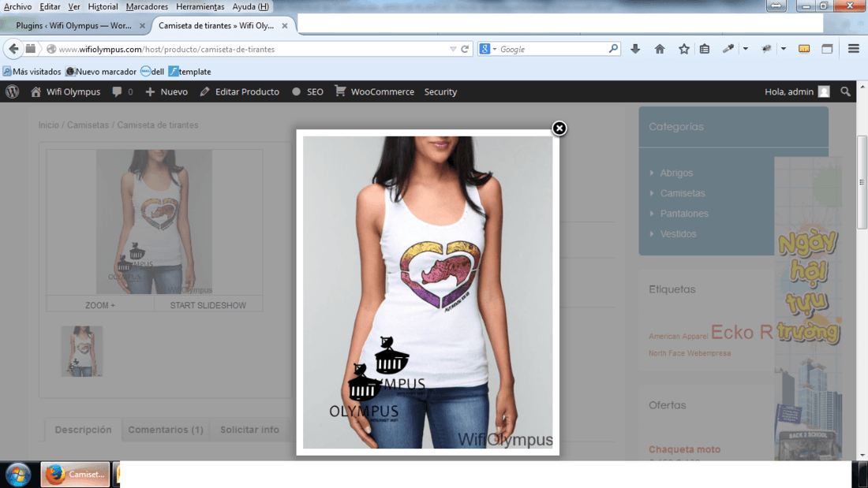Click the admin bar search magnifier
Viewport: 868px width, 488px height.
pos(845,92)
